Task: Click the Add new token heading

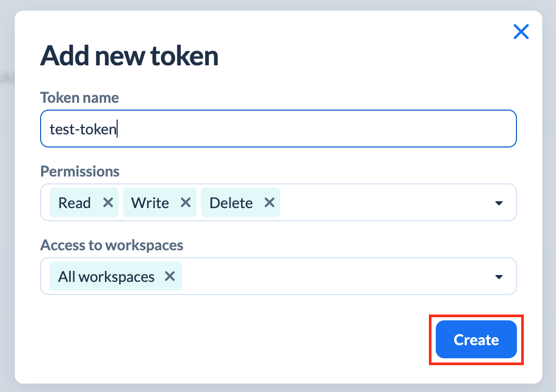Action: 129,56
